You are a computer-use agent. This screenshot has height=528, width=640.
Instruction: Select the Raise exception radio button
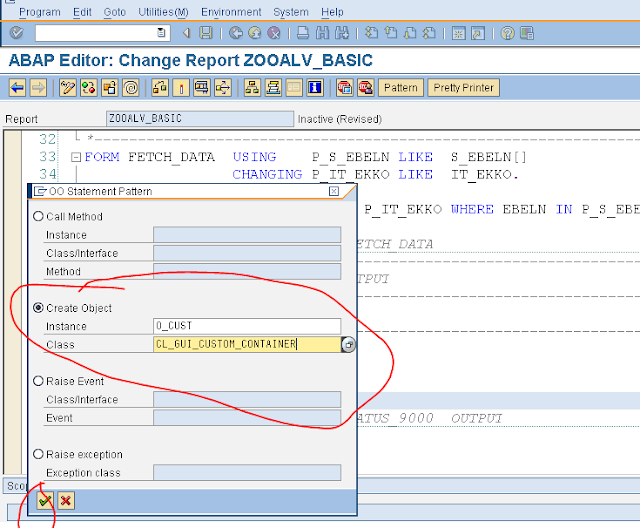(38, 454)
